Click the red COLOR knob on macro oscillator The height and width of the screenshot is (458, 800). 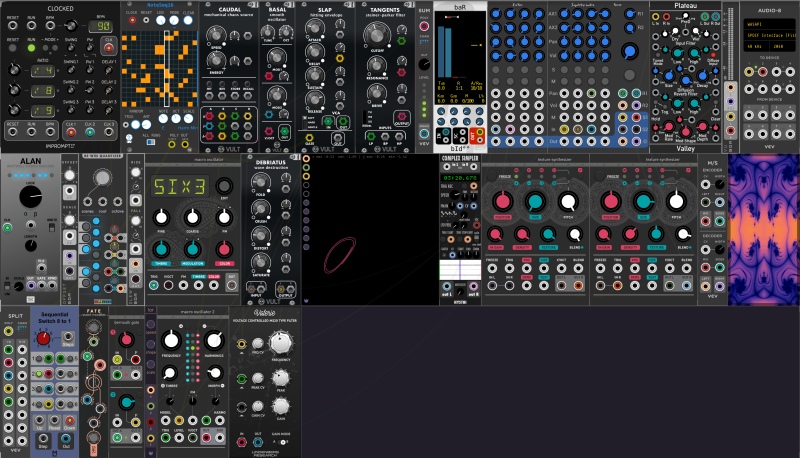(223, 249)
